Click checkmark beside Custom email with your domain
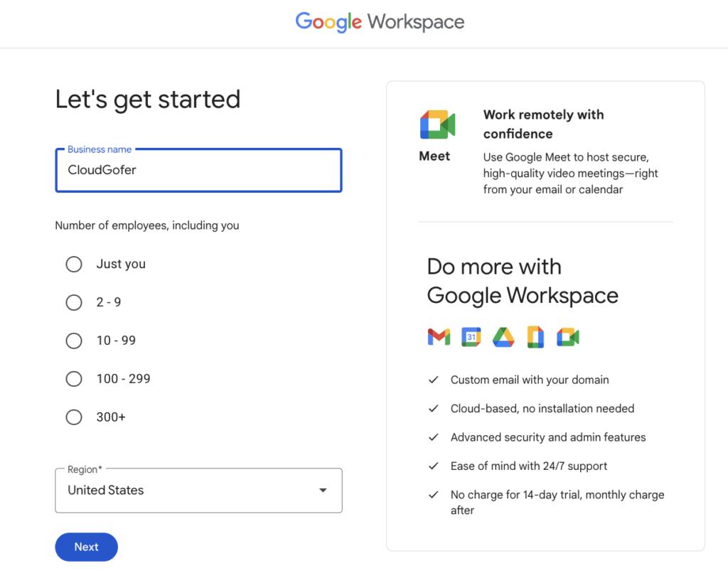 [433, 380]
